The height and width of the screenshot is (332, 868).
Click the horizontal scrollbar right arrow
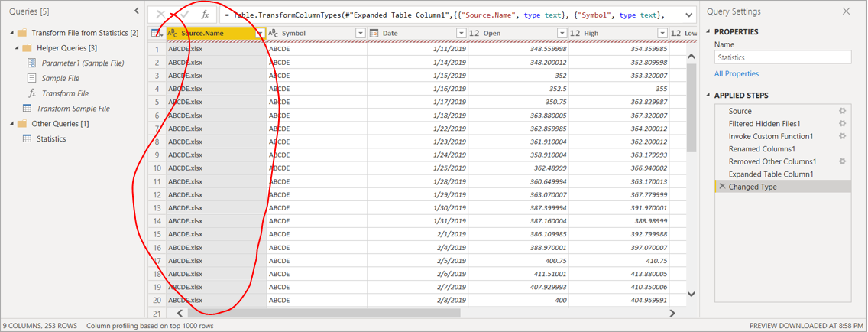672,313
